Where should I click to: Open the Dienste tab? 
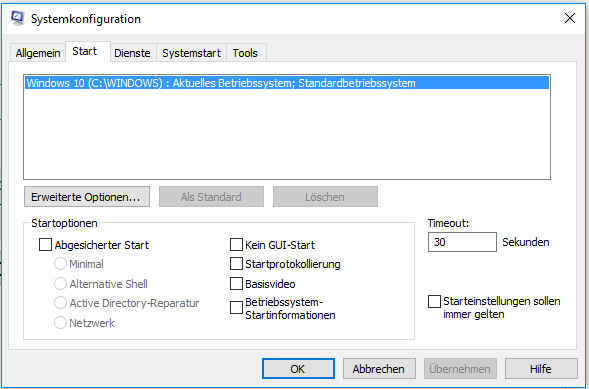coord(132,53)
